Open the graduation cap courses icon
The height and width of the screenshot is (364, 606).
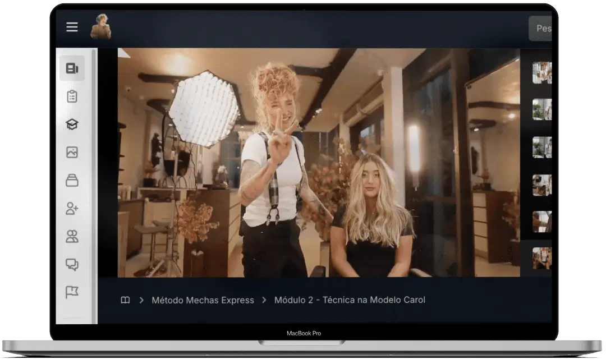72,124
